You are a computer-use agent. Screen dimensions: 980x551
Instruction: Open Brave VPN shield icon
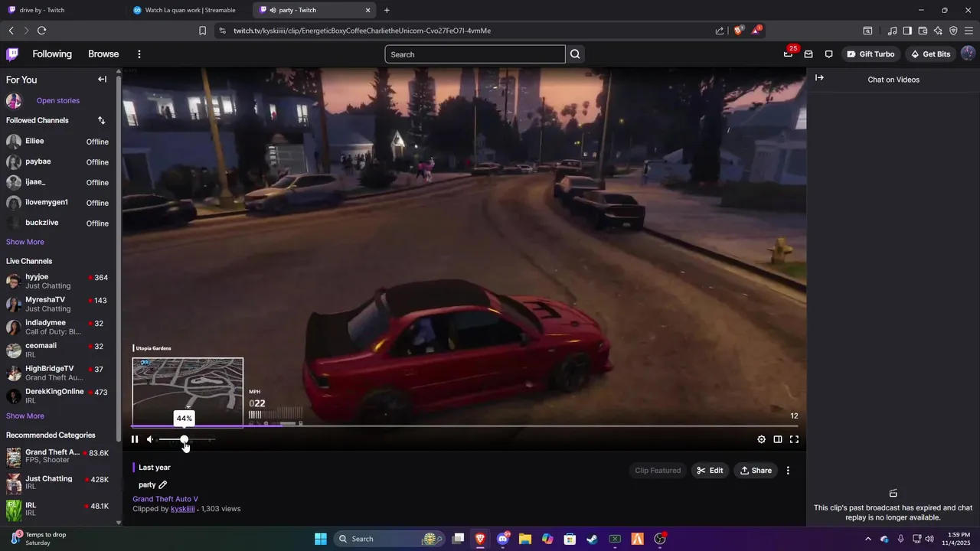pos(953,31)
